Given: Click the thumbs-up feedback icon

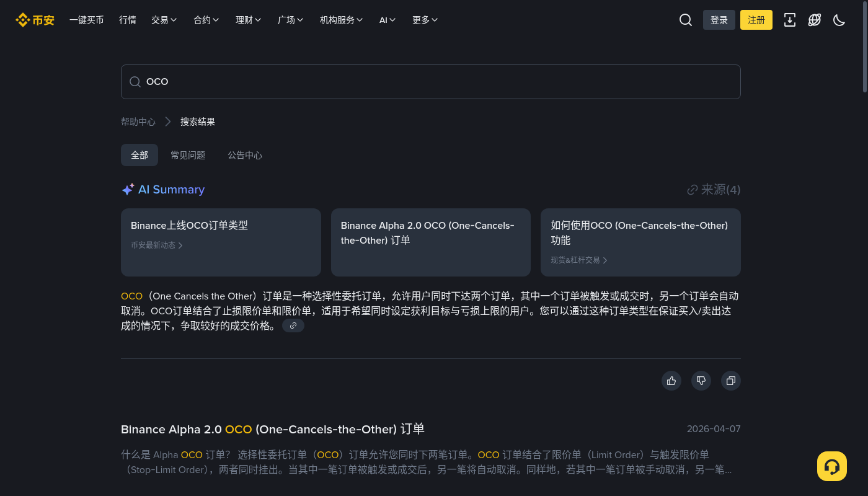Looking at the screenshot, I should coord(671,381).
